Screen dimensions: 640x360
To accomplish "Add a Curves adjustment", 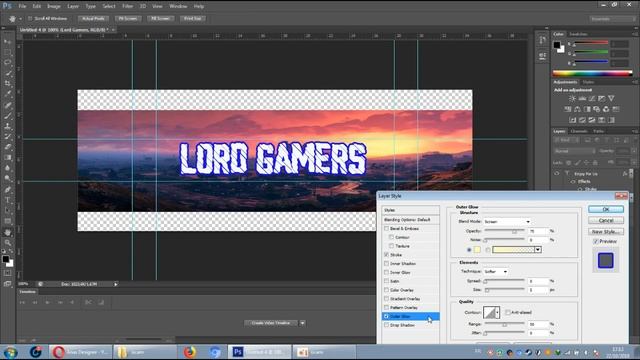I will tap(592, 98).
